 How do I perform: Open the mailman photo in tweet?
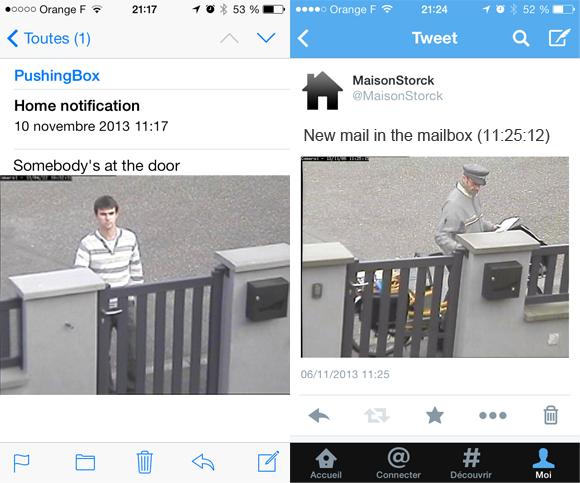[435, 257]
